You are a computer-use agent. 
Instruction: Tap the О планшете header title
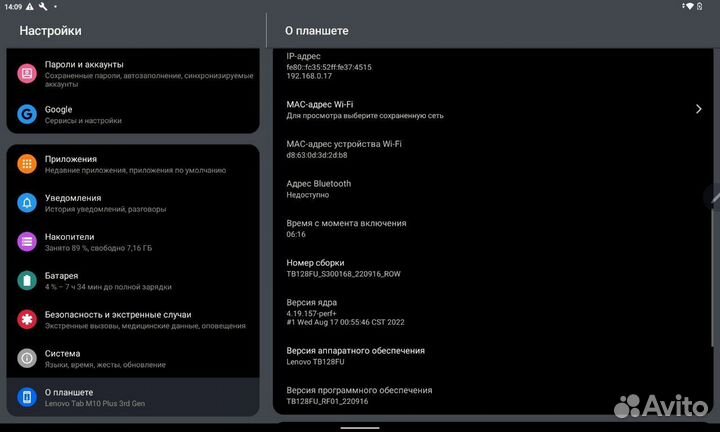coord(316,31)
